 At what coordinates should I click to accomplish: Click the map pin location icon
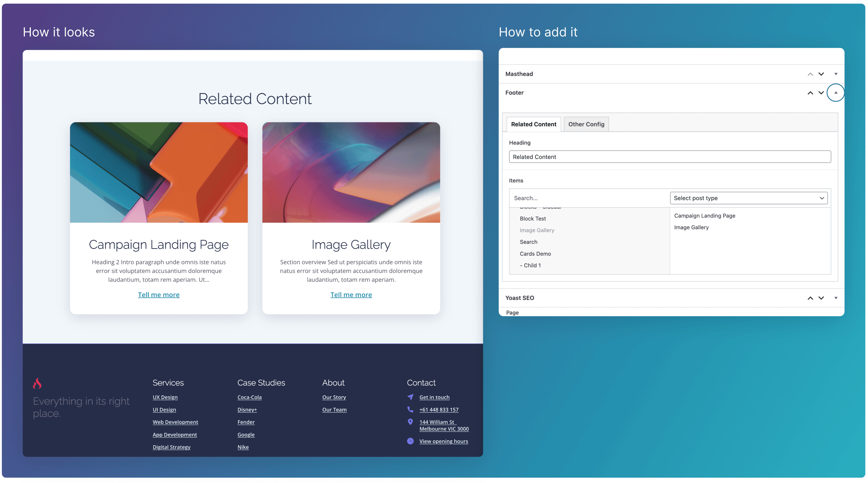click(x=410, y=422)
